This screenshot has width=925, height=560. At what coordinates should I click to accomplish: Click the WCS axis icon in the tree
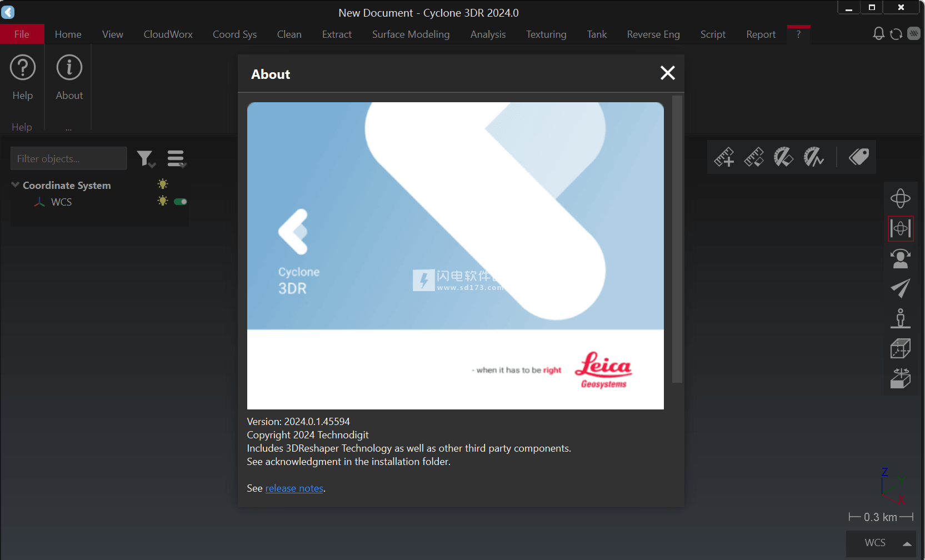point(39,202)
